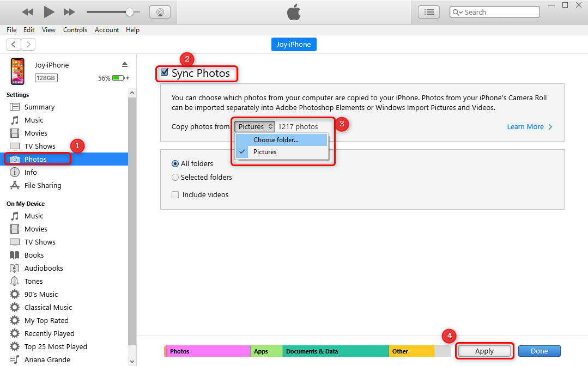
Task: Open TV Shows under On My Device
Action: 64,242
